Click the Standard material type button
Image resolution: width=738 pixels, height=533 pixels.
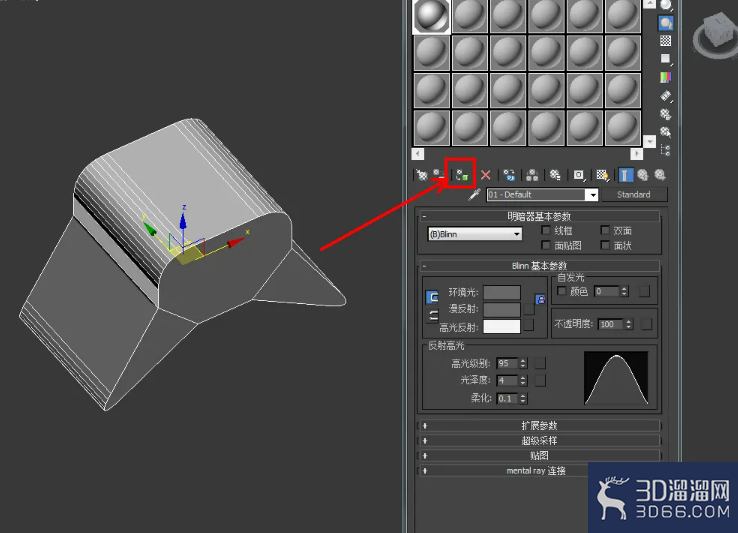click(634, 194)
